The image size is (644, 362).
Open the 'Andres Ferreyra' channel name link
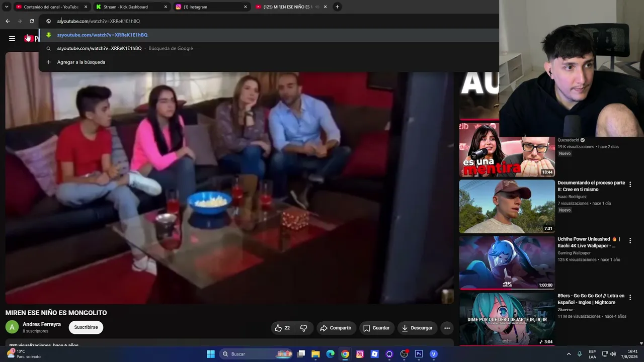coord(42,324)
